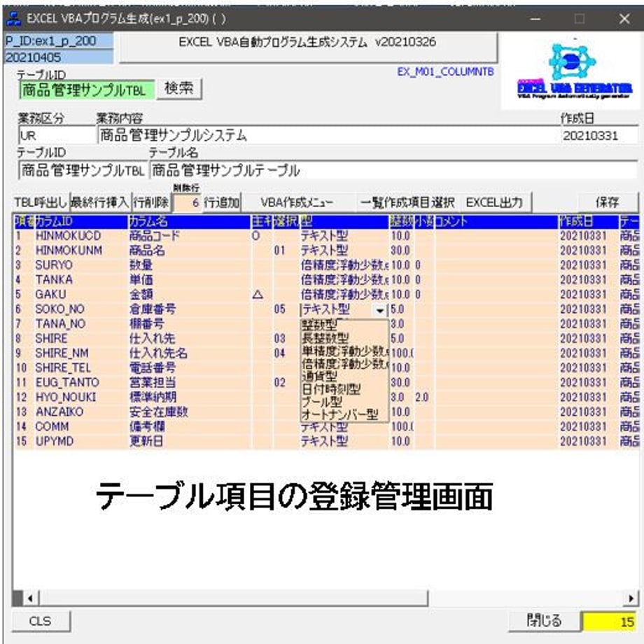Image resolution: width=644 pixels, height=644 pixels.
Task: Close the window with the X button
Action: (624, 19)
